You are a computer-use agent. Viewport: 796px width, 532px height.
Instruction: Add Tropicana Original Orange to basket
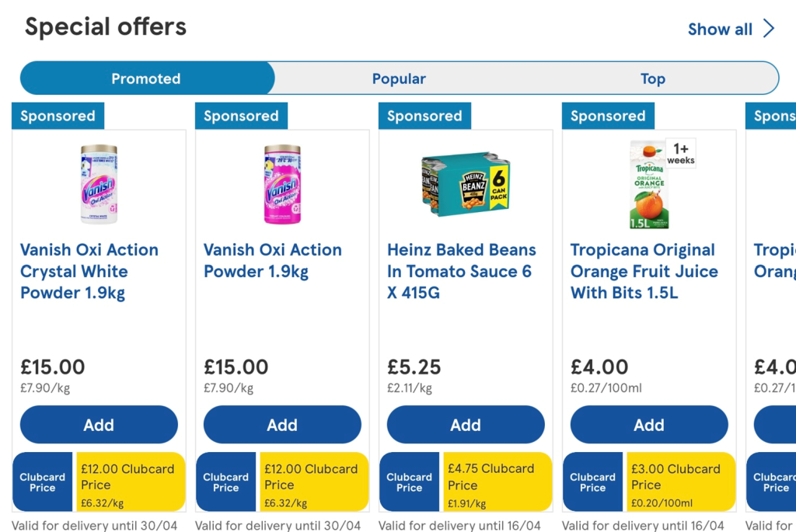pyautogui.click(x=649, y=425)
